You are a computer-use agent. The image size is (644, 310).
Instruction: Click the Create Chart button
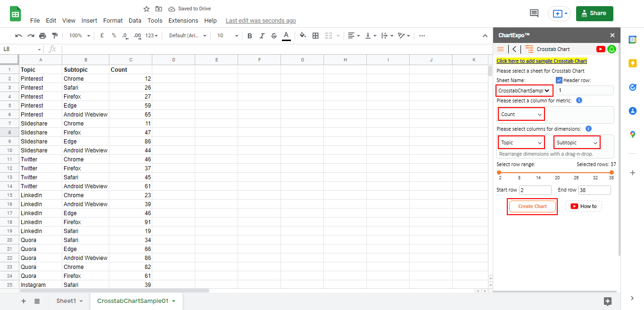532,206
